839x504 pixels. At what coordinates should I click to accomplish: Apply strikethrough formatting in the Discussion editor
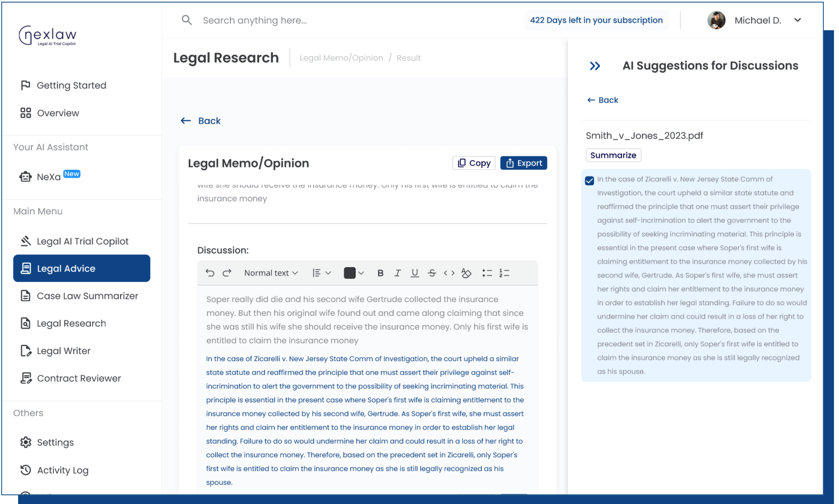pyautogui.click(x=432, y=273)
